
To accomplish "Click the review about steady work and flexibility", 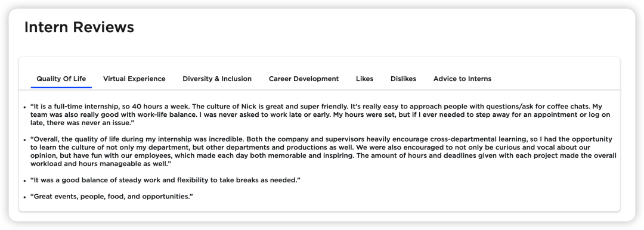I will click(166, 181).
